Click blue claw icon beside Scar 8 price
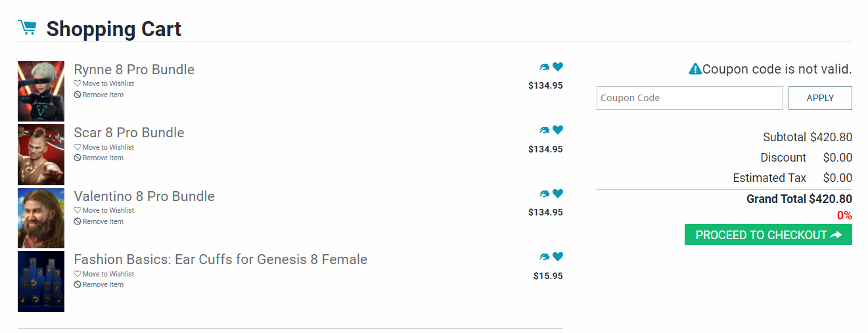 tap(544, 130)
